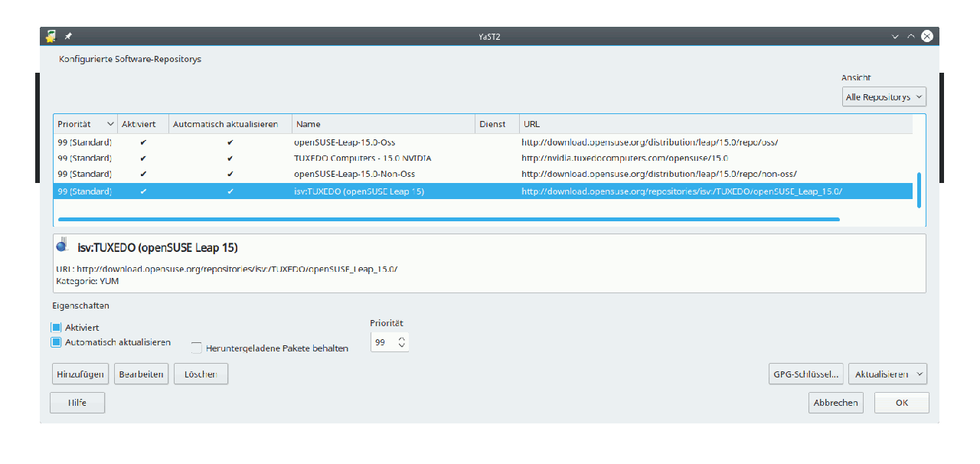Confirm with the OK button
This screenshot has height=464, width=980.
[902, 403]
